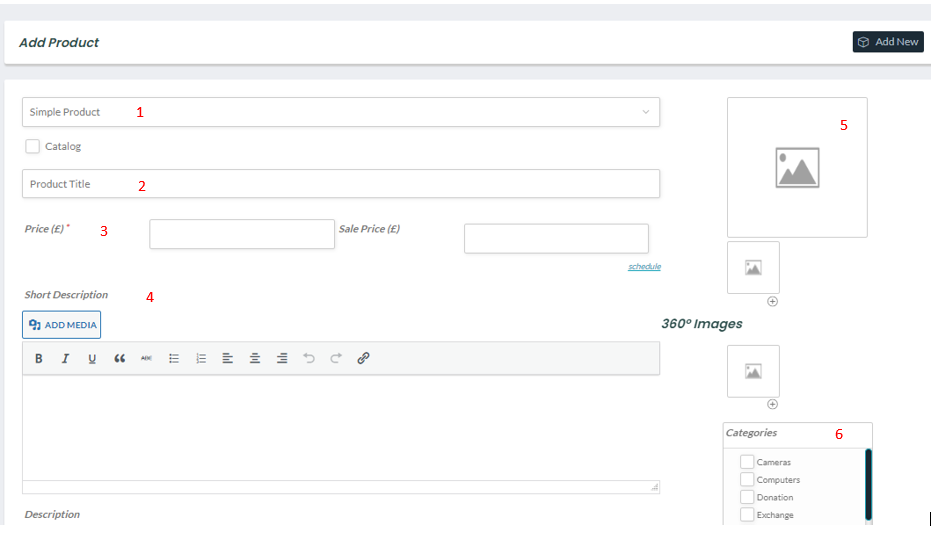Click the strikethrough ABC icon
This screenshot has height=537, width=932.
(146, 358)
